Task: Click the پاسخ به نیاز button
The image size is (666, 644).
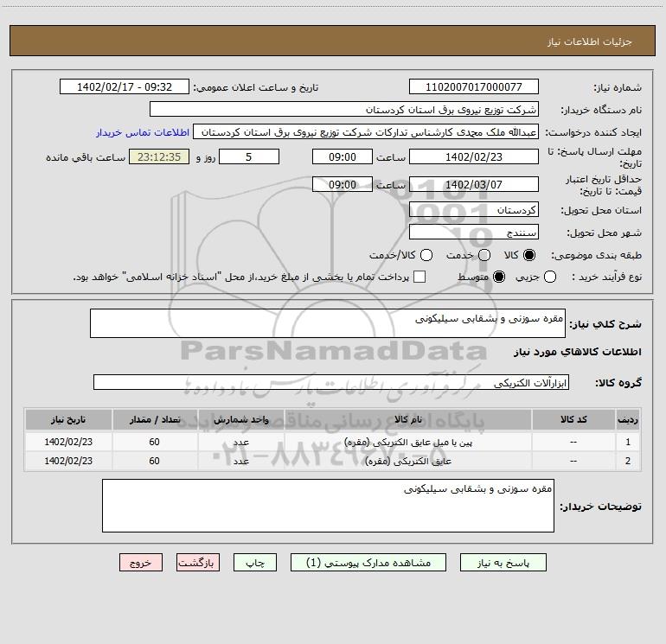Action: pos(503,563)
